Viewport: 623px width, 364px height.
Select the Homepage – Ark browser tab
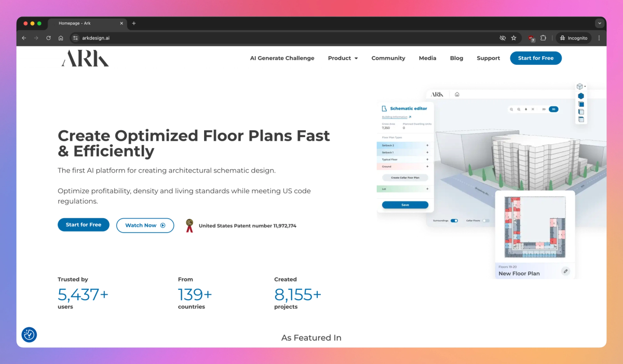[x=87, y=23]
